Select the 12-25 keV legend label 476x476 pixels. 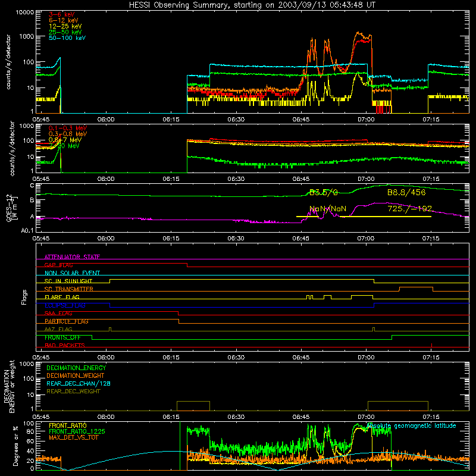(x=65, y=26)
